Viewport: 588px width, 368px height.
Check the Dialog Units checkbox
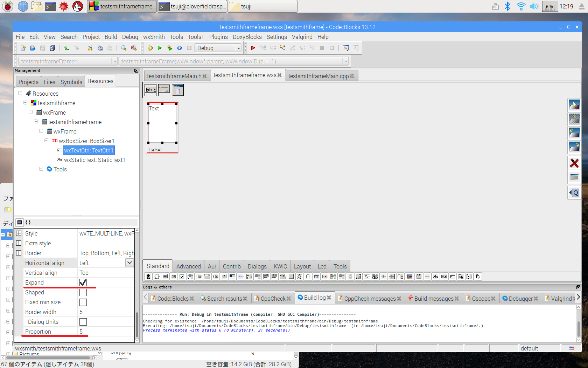click(x=83, y=322)
